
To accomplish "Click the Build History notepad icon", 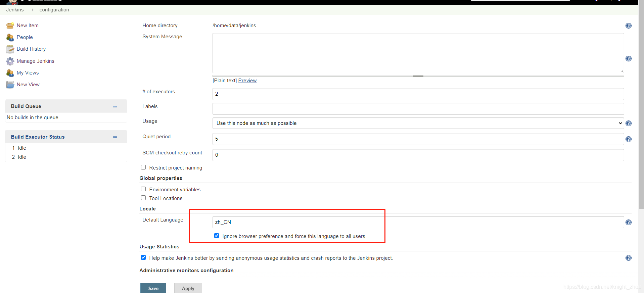I will click(10, 49).
